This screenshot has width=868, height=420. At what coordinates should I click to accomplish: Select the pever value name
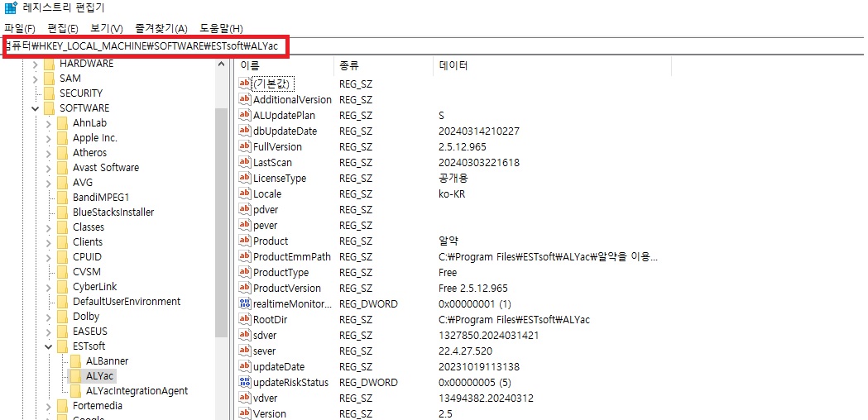265,225
